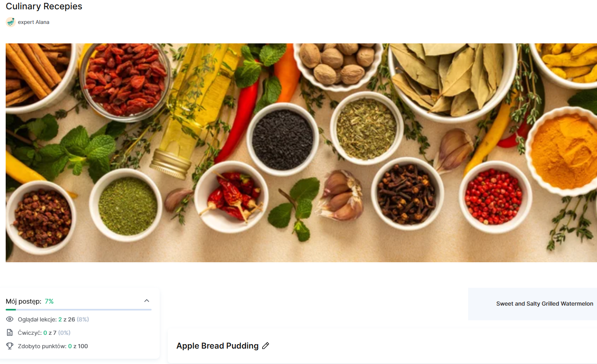Click the pencil edit icon beside Apple Bread Pudding
Screen dimensions: 597x364
265,346
